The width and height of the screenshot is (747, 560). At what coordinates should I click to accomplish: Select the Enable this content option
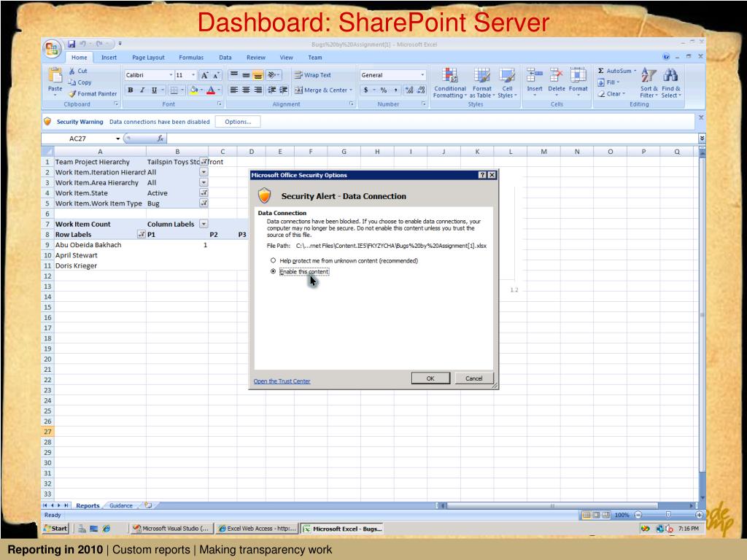[x=273, y=271]
